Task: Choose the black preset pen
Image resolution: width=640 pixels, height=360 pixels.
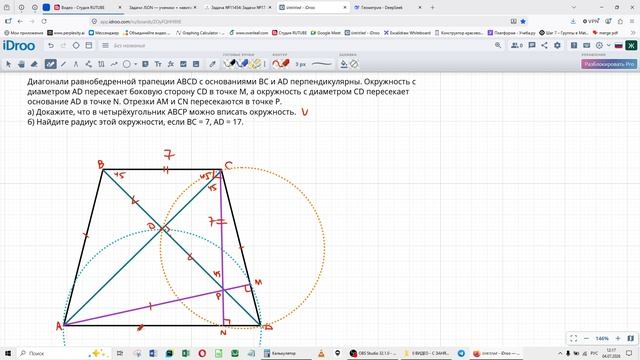Action: coord(230,64)
